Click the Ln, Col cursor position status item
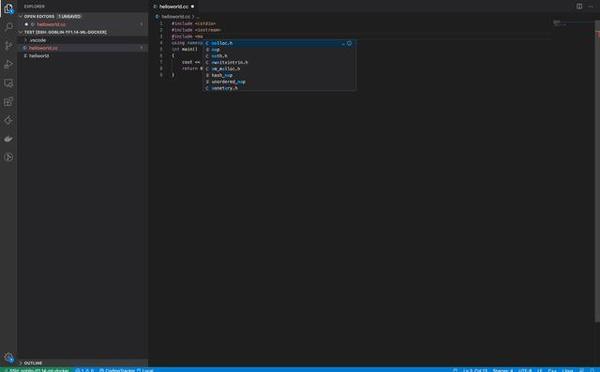 point(475,370)
